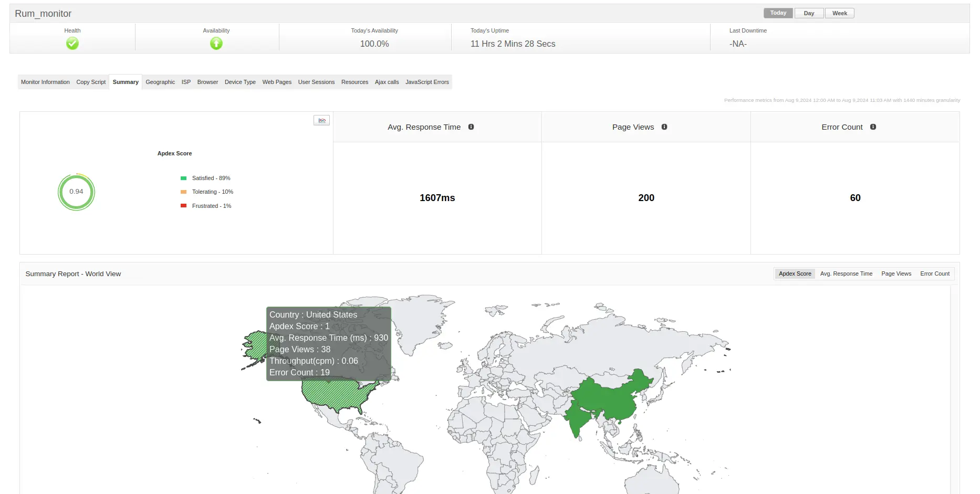980x494 pixels.
Task: Open the Geographic tab
Action: (x=160, y=82)
